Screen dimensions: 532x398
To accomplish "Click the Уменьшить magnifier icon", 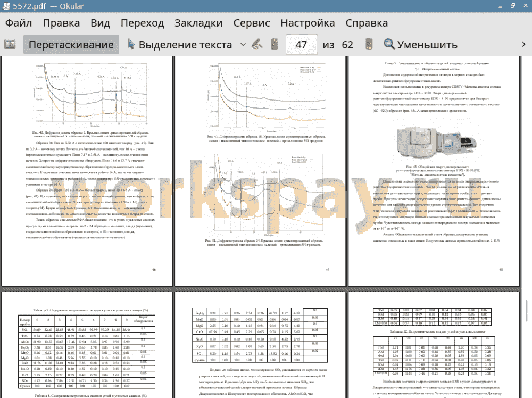I will pos(389,45).
